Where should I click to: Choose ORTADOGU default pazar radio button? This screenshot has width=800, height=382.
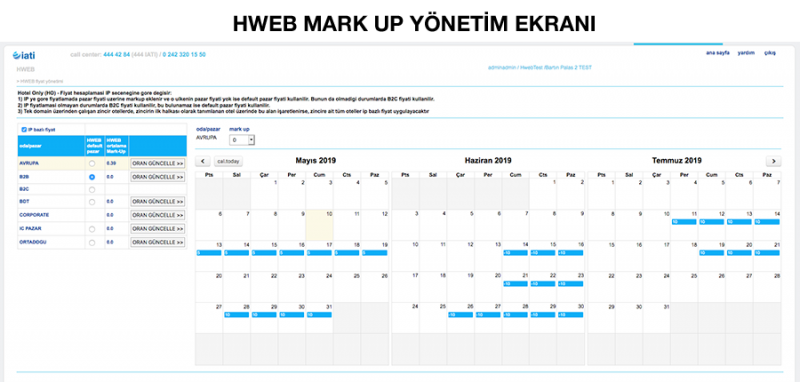92,243
